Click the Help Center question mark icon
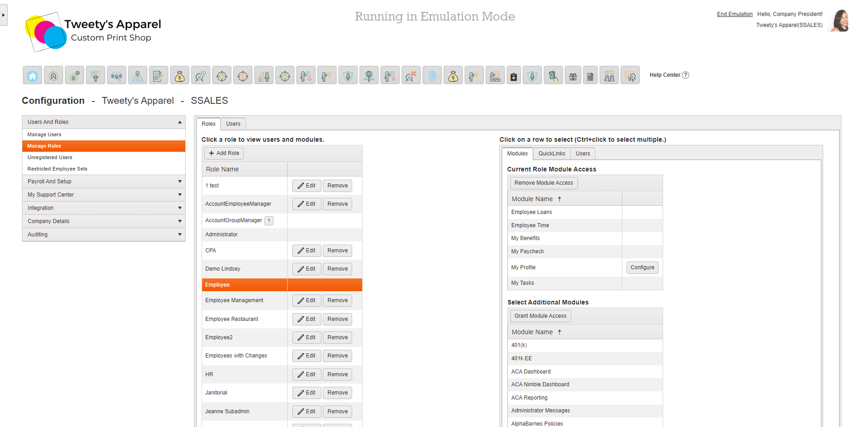 pyautogui.click(x=686, y=75)
